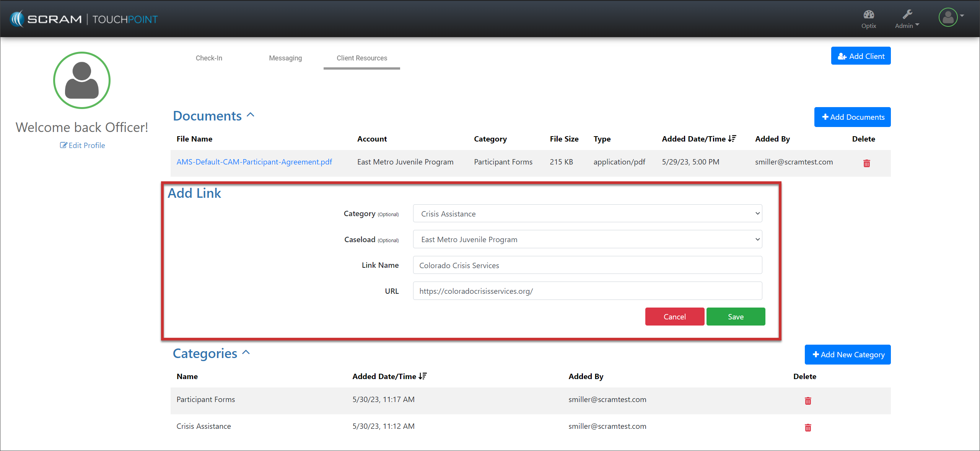Open the Category dropdown

pyautogui.click(x=587, y=213)
